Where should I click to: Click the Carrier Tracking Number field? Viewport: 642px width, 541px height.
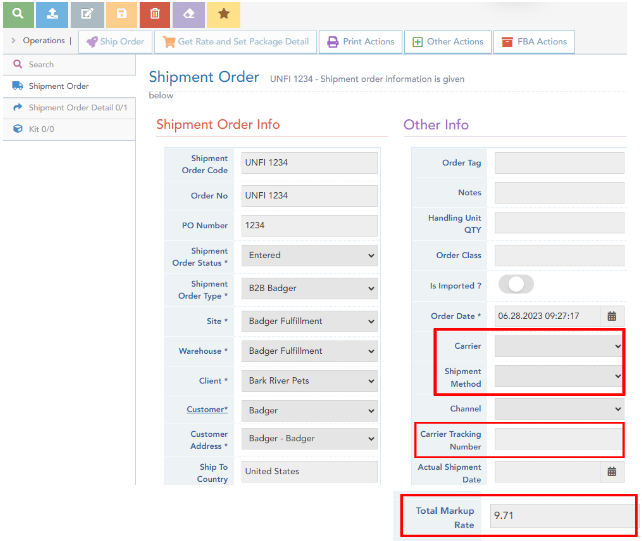click(559, 440)
